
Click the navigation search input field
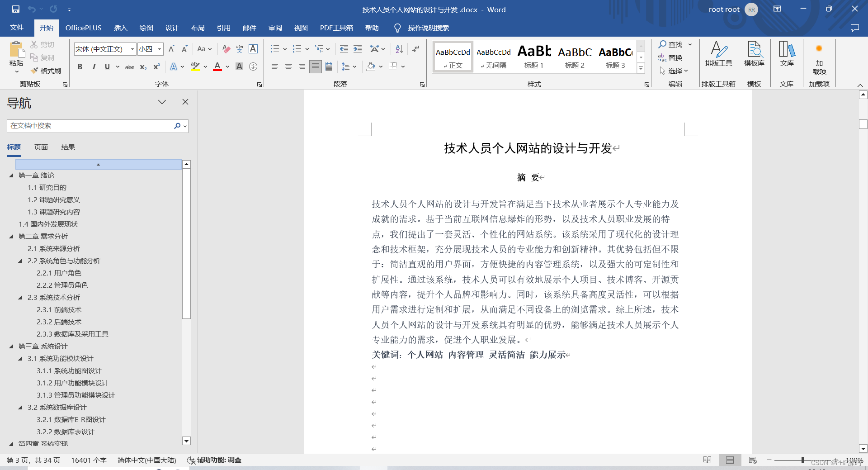tap(90, 126)
